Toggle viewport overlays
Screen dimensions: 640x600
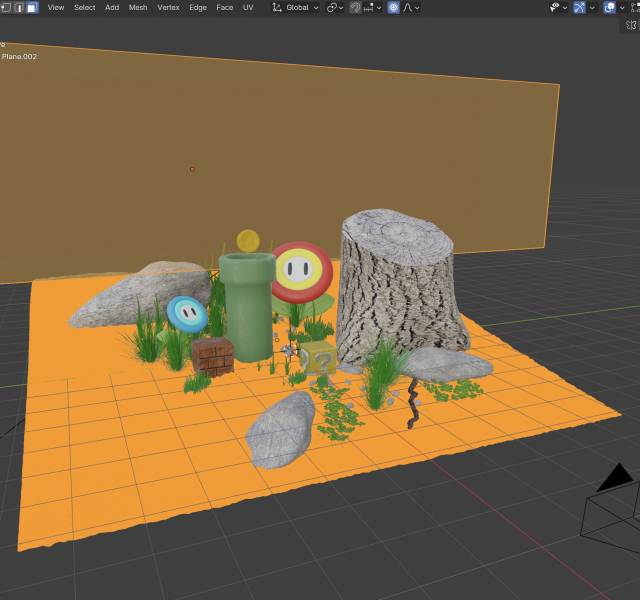pyautogui.click(x=609, y=7)
